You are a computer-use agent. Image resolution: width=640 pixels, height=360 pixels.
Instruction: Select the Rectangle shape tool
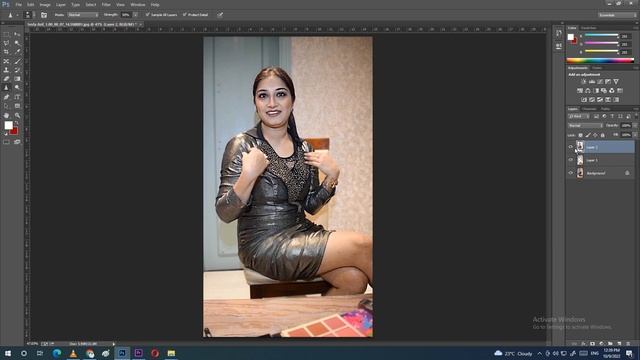click(x=17, y=106)
